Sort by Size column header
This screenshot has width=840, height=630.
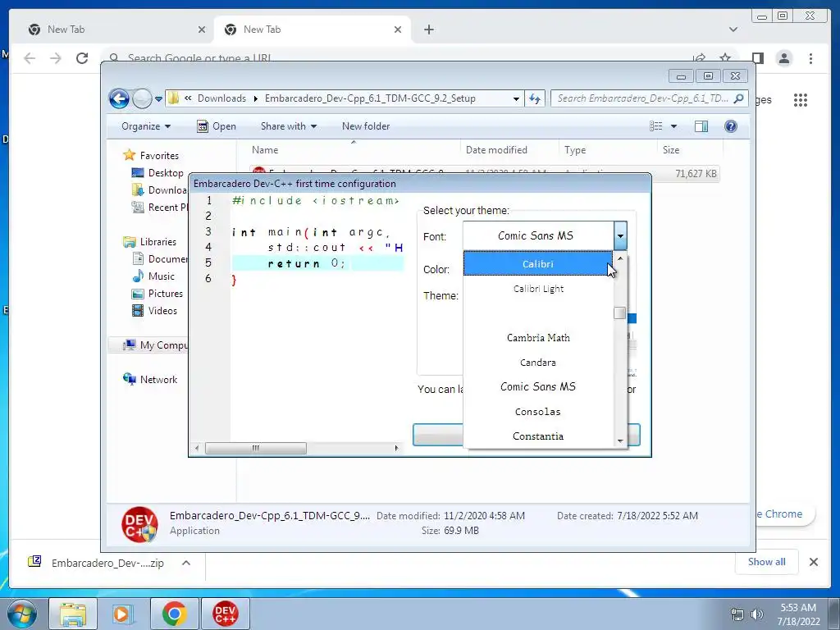click(690, 150)
